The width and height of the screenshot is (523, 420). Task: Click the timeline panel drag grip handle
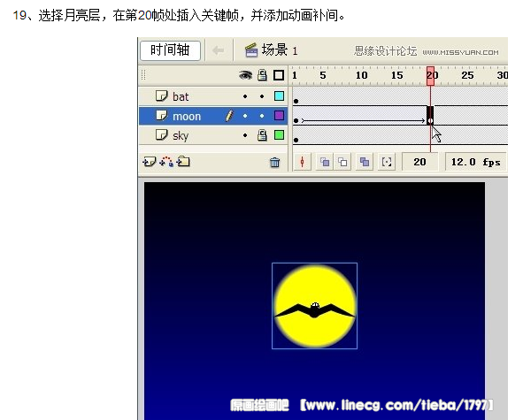[x=143, y=75]
